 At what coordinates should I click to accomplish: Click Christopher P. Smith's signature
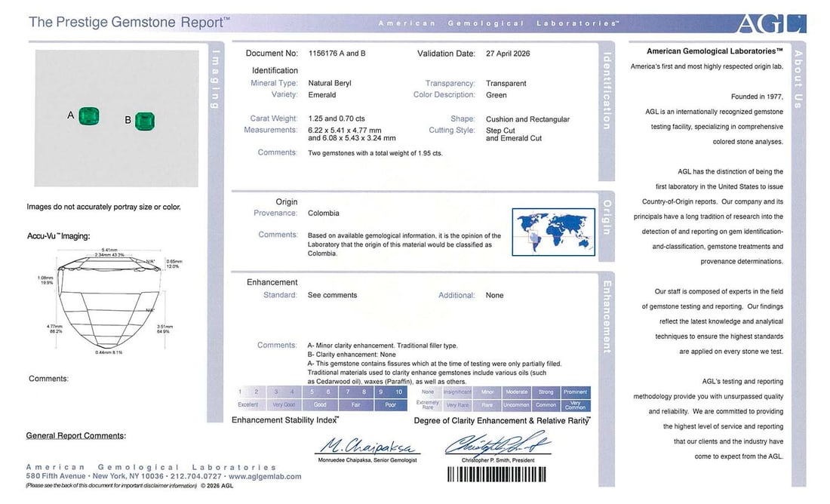click(497, 444)
